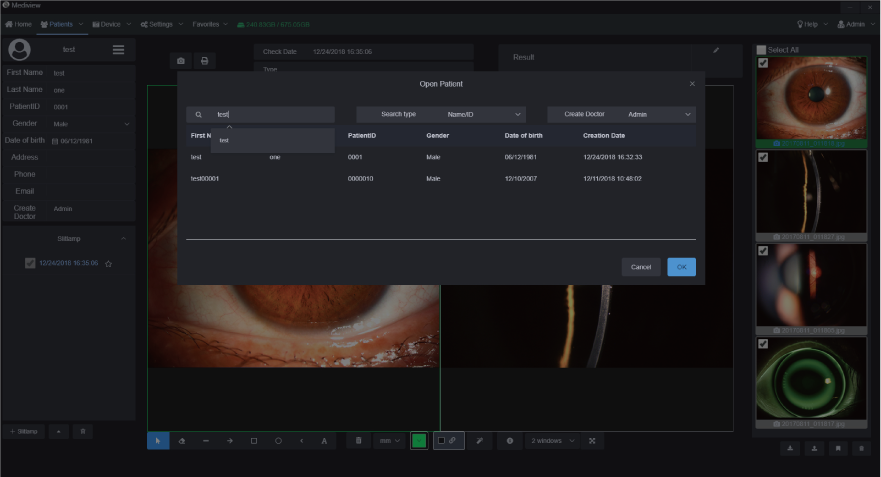
Task: Select the eraser tool in bottom toolbar
Action: click(x=182, y=441)
